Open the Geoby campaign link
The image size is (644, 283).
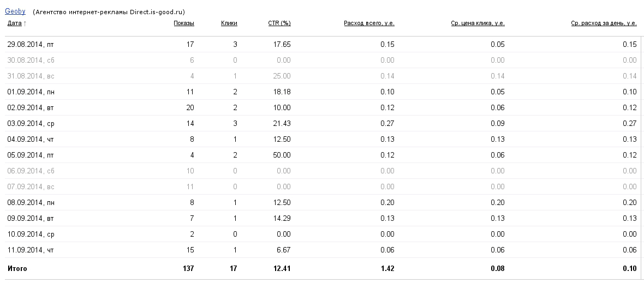pyautogui.click(x=15, y=11)
